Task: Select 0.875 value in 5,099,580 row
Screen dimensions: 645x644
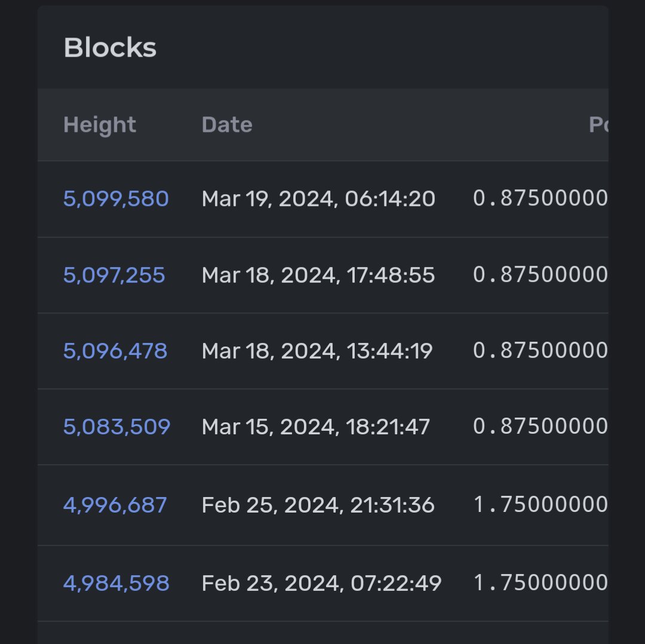Action: click(x=540, y=198)
